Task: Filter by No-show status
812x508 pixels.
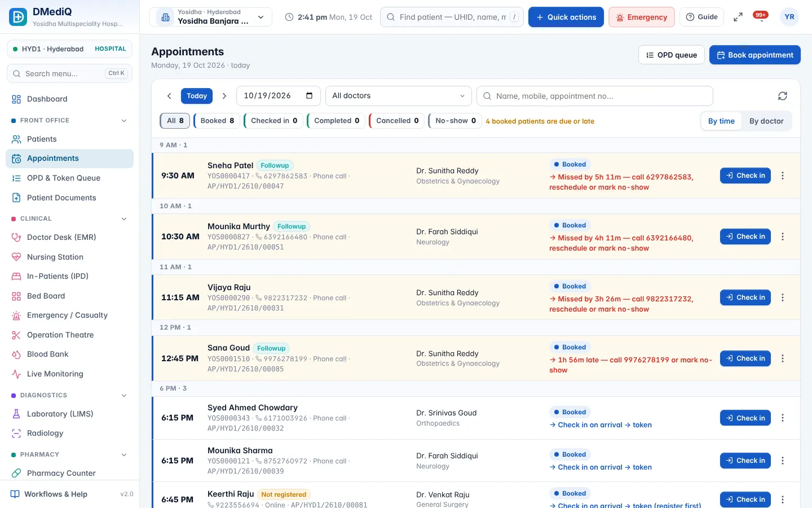Action: [455, 121]
